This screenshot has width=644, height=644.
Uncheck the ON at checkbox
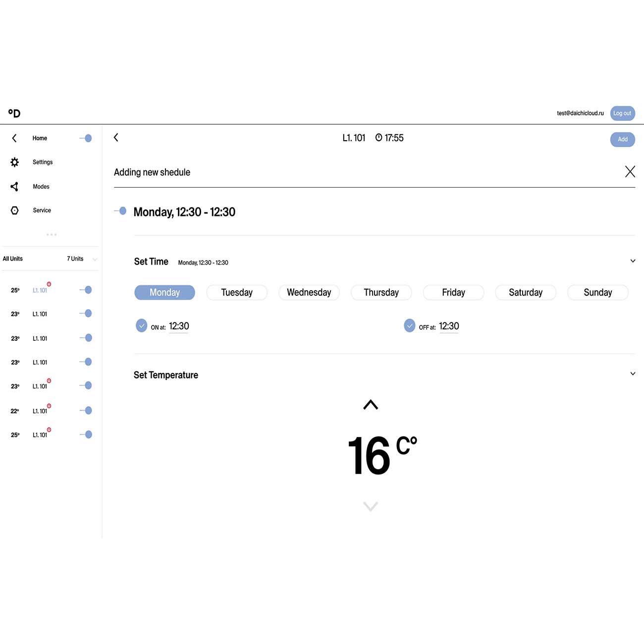[142, 326]
